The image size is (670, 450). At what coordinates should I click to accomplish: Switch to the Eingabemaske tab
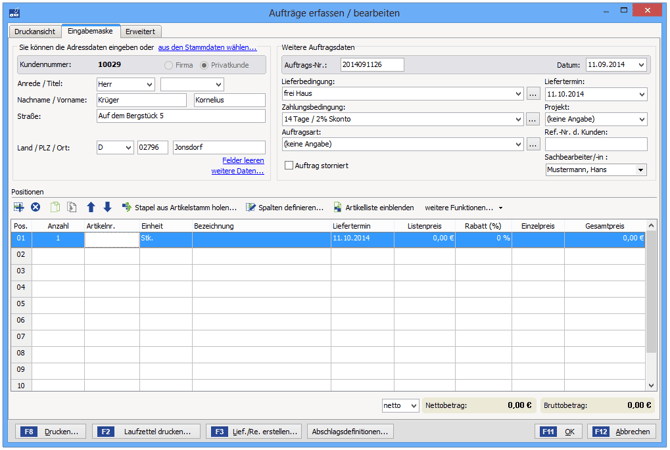[x=90, y=31]
